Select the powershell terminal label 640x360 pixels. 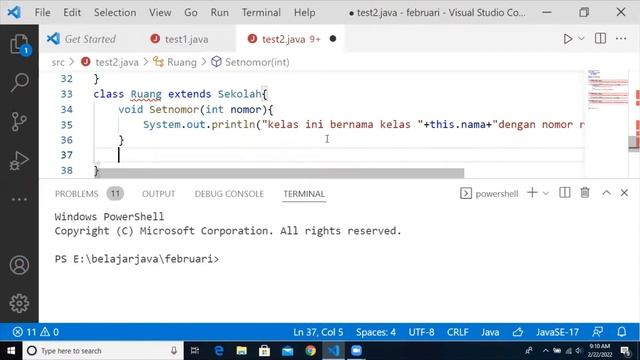(489, 193)
